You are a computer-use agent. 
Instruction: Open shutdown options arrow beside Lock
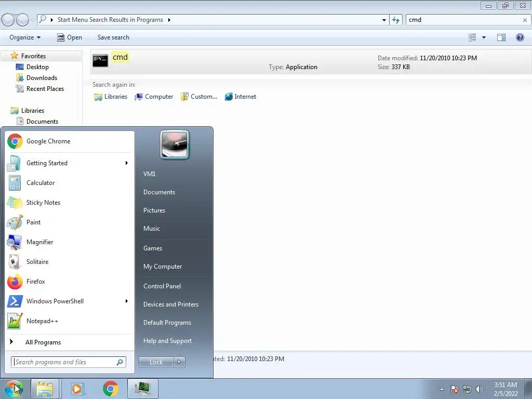click(179, 362)
